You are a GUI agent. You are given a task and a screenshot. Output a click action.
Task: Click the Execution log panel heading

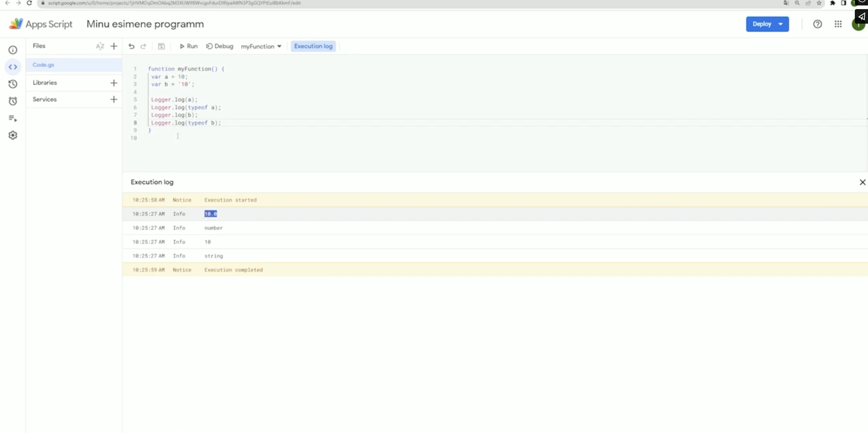tap(152, 182)
